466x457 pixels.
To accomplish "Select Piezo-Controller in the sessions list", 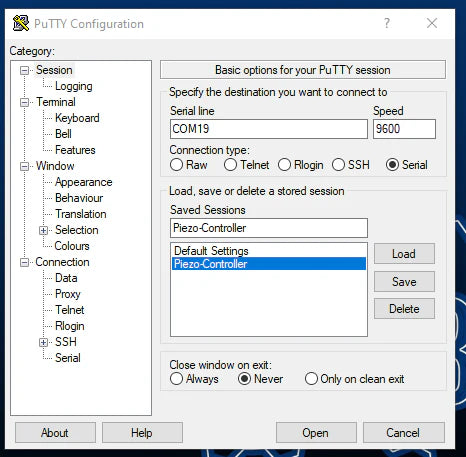I will pos(269,264).
